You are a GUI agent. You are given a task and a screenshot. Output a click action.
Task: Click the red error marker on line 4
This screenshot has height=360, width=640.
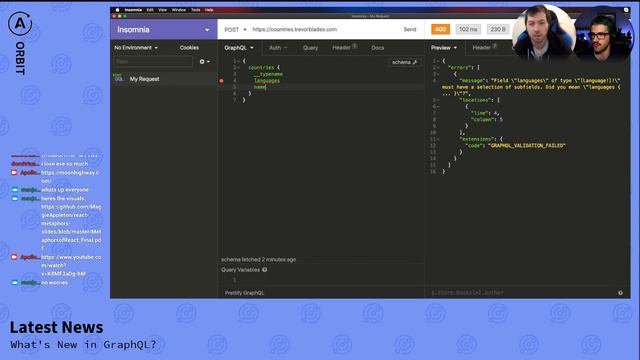[222, 81]
